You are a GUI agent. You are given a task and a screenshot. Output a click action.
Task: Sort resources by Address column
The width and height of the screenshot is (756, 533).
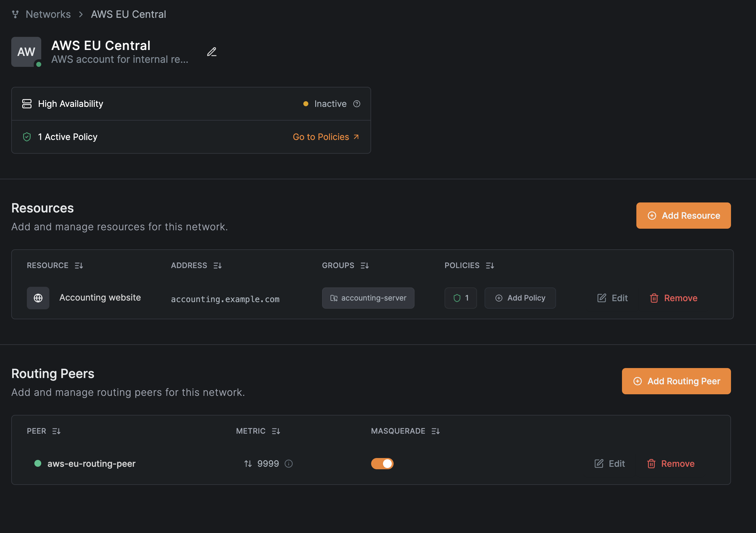pos(217,265)
